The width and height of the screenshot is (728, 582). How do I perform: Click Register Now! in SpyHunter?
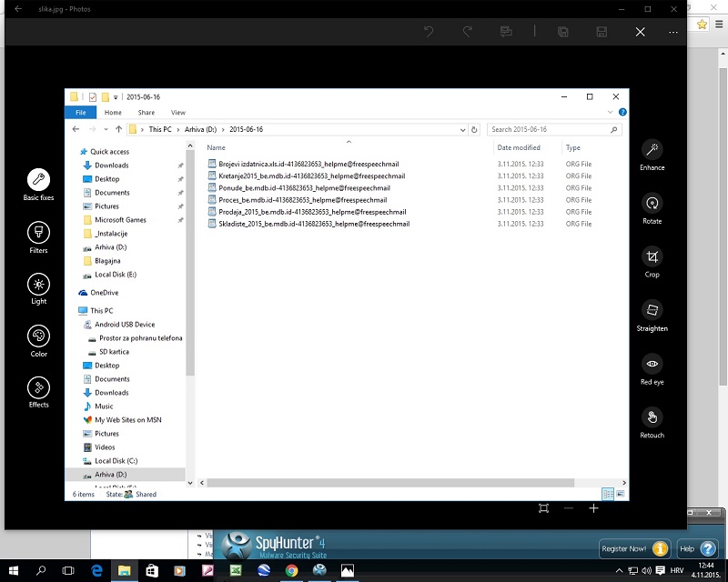pyautogui.click(x=633, y=548)
